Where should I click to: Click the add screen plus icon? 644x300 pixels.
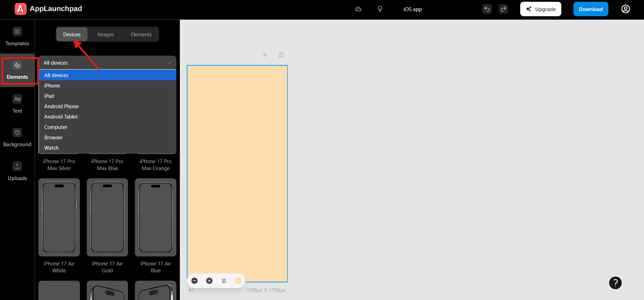(265, 55)
